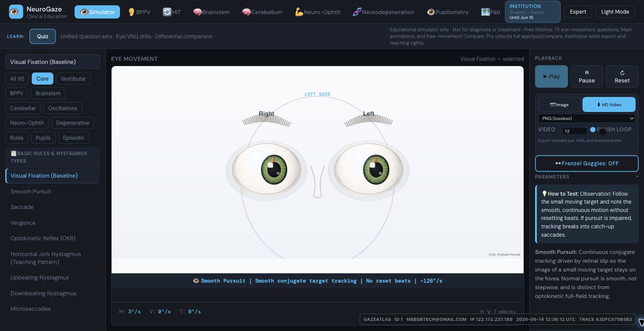
Task: Click the H: 3°/s velocity readout
Action: tap(130, 312)
